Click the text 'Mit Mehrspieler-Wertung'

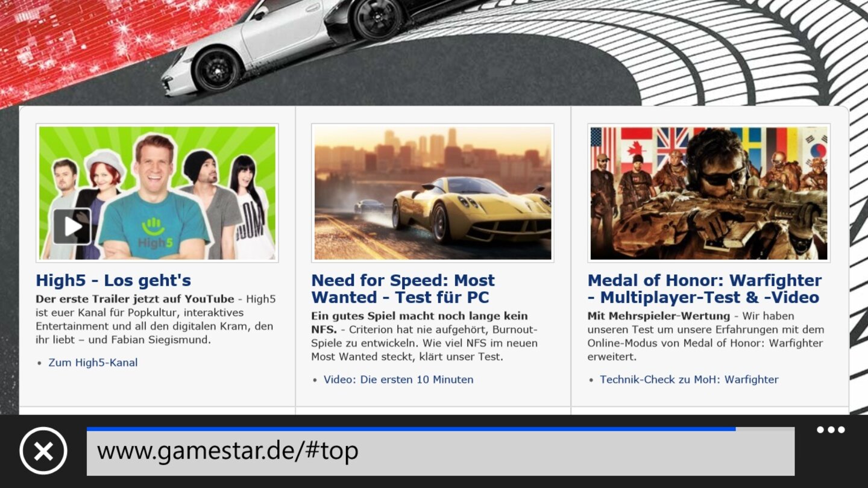tap(659, 316)
